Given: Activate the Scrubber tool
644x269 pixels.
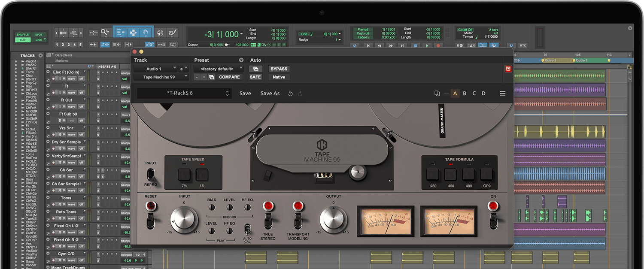Looking at the screenshot, I should (x=161, y=33).
